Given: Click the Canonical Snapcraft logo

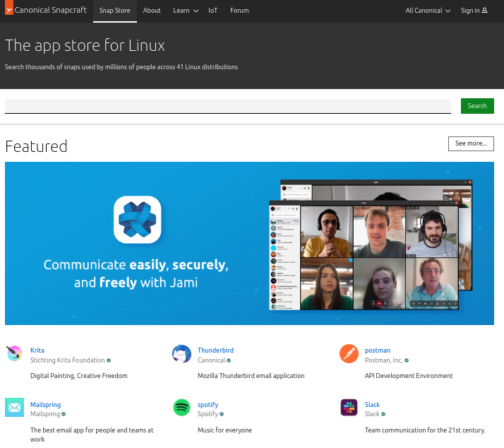Looking at the screenshot, I should pos(45,11).
